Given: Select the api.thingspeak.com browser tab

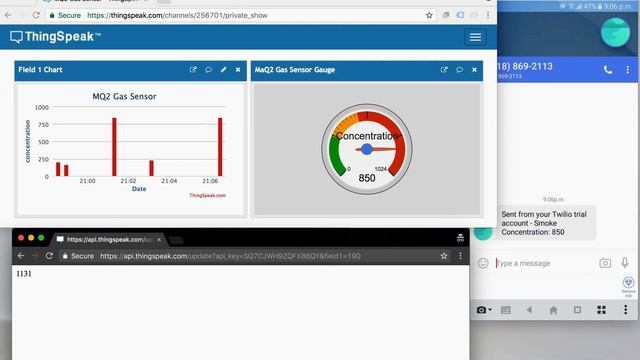Looking at the screenshot, I should (x=108, y=239).
